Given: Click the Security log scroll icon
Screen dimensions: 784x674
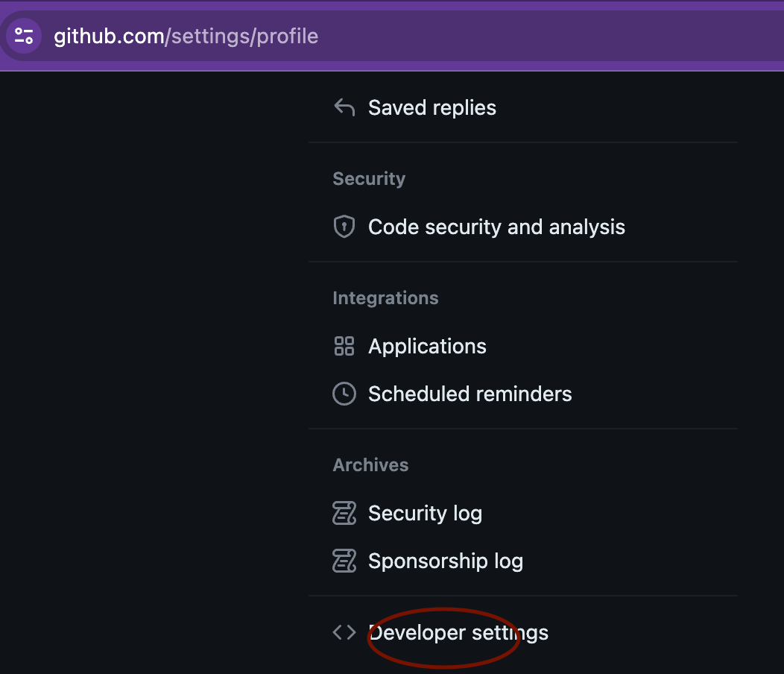Looking at the screenshot, I should pyautogui.click(x=344, y=513).
